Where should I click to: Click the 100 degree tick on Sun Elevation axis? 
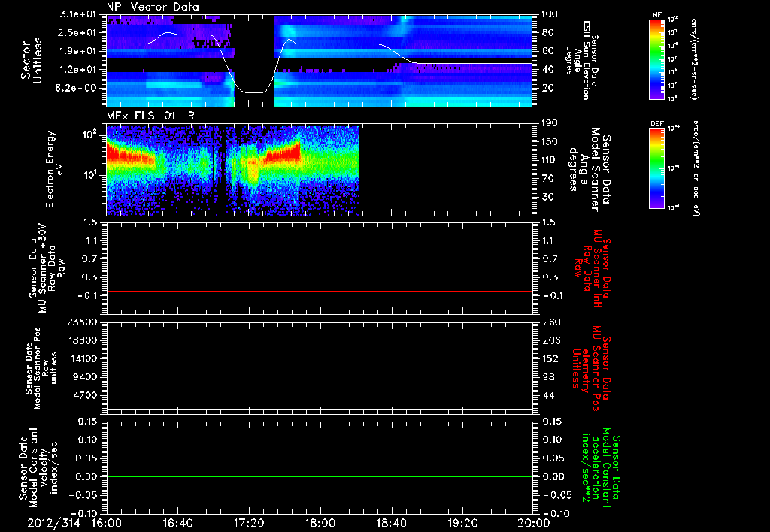coord(550,14)
